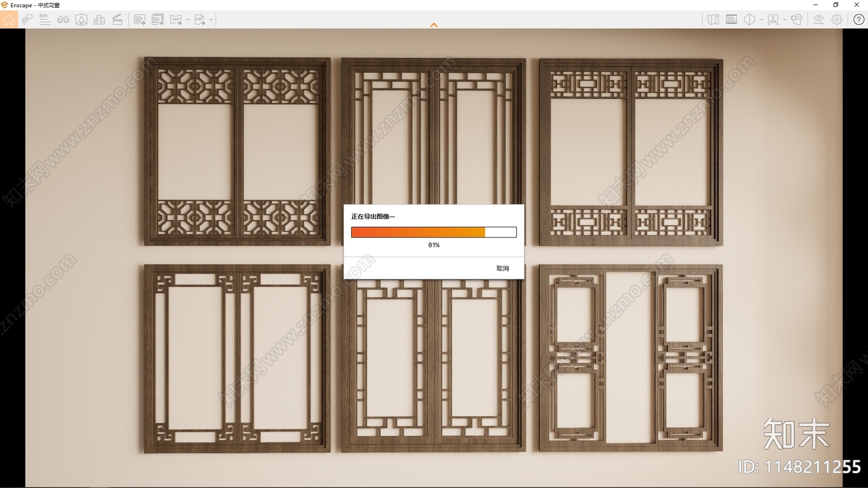Open the site context image icon
The width and height of the screenshot is (868, 488).
pos(731,20)
